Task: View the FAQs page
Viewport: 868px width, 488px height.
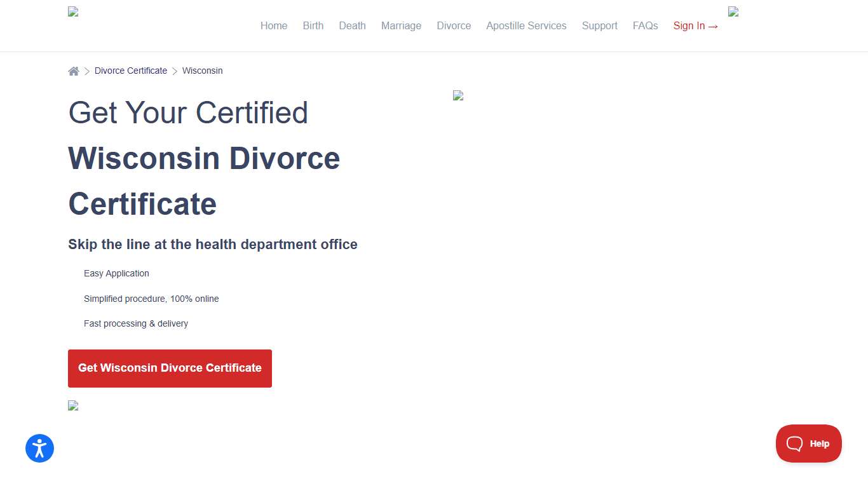Action: [x=645, y=25]
